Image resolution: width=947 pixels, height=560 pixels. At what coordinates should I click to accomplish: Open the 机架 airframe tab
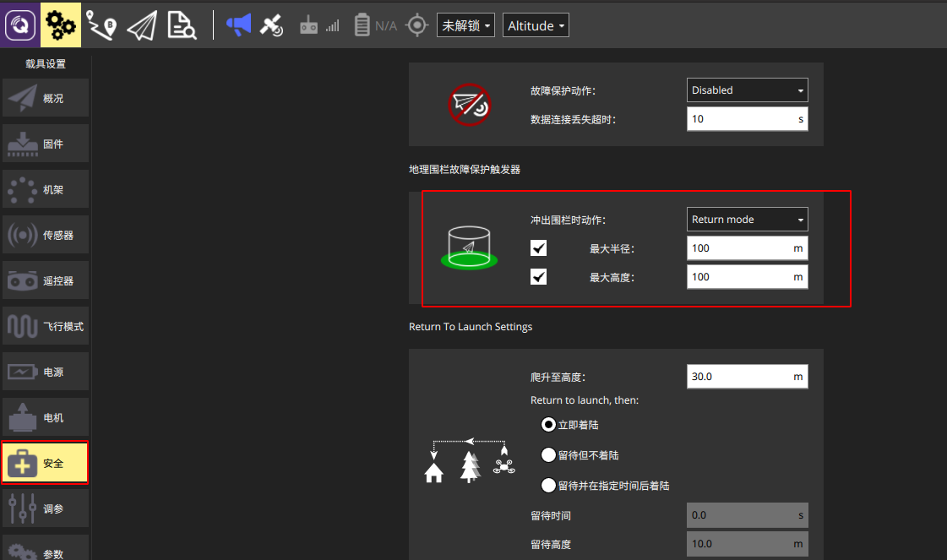coord(46,189)
